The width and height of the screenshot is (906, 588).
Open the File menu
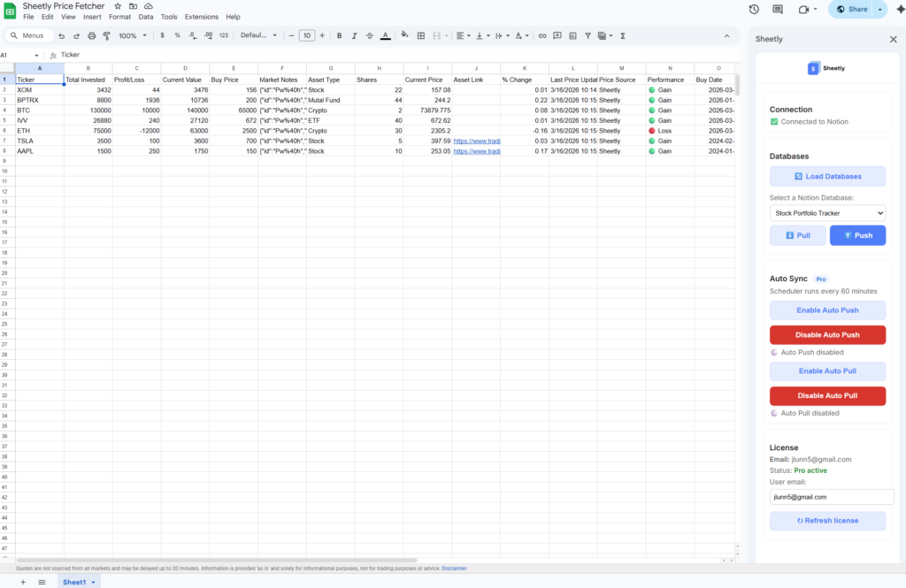[x=28, y=17]
